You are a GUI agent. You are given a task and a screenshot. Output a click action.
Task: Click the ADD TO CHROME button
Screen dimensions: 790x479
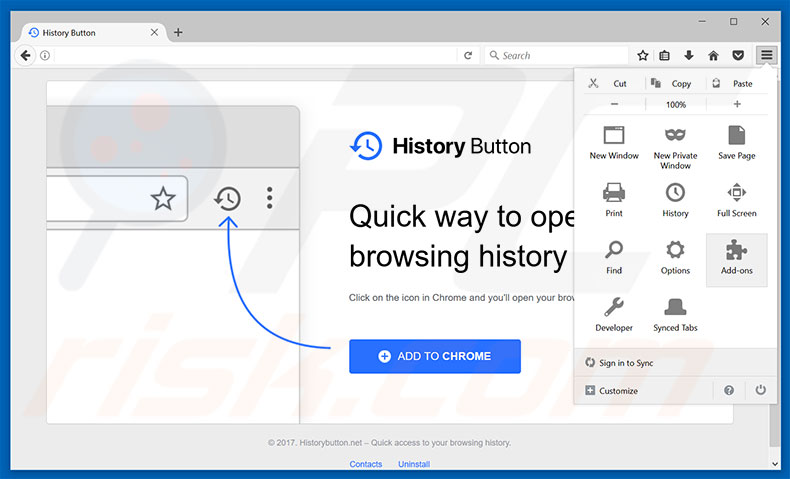tap(435, 356)
